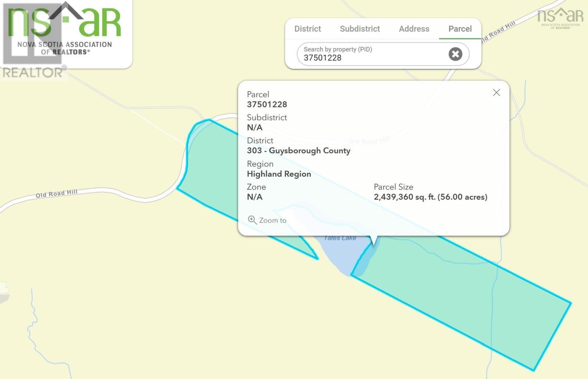The height and width of the screenshot is (379, 588).
Task: Select the Address tab
Action: pyautogui.click(x=414, y=29)
